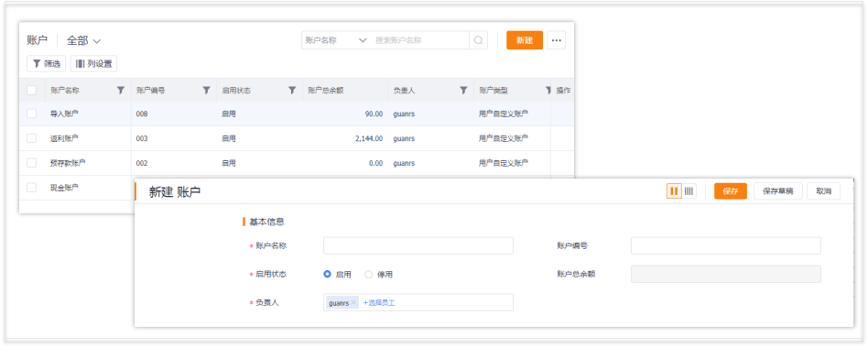Click the 返利账户 account name cell
Viewport: 868px width, 347px height.
click(x=64, y=138)
